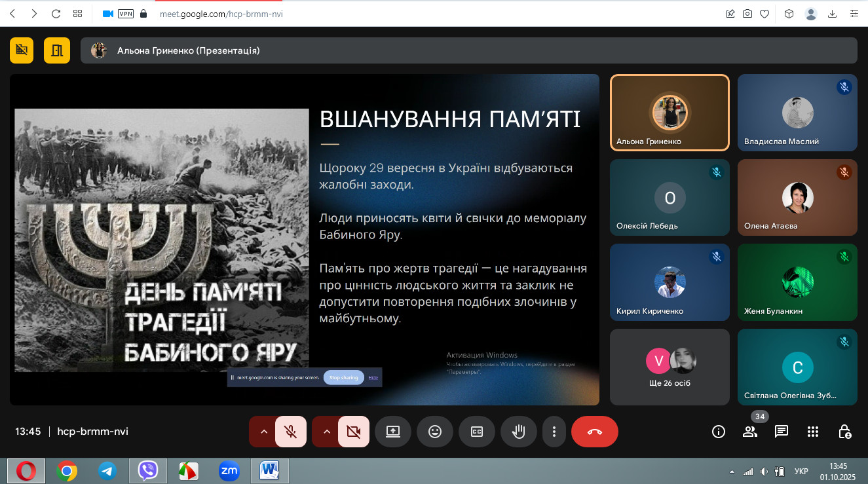868x484 pixels.
Task: Open the emoji reactions panel
Action: coord(434,432)
